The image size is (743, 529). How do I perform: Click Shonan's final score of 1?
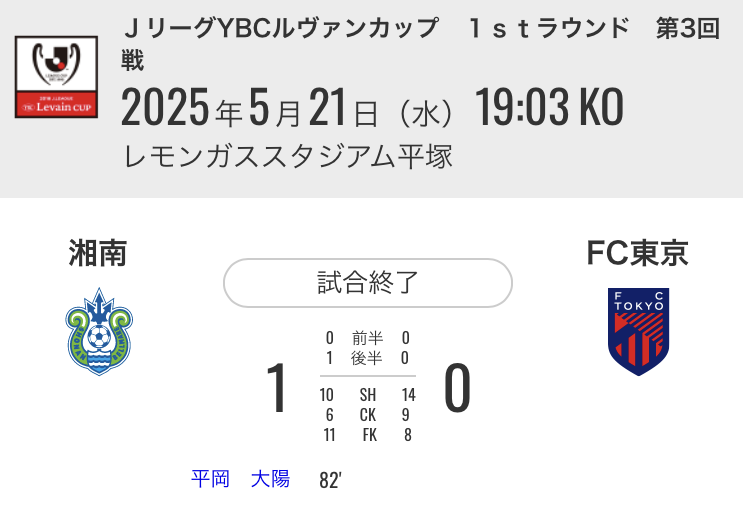point(277,388)
